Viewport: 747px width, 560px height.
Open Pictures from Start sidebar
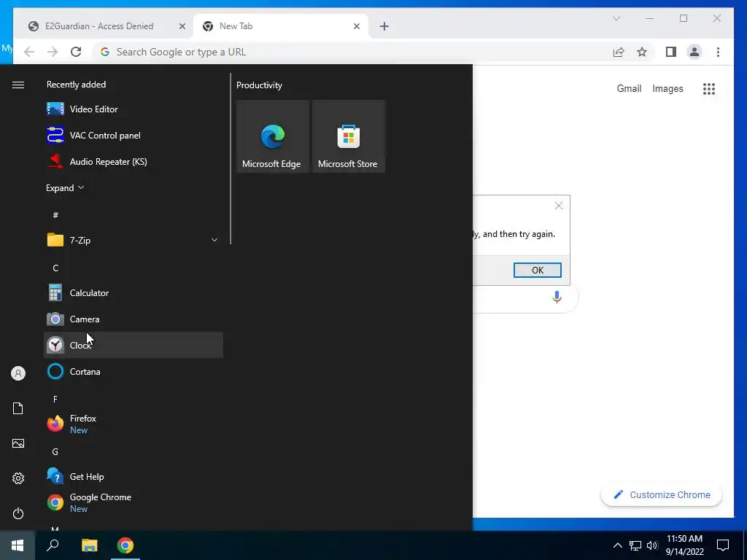pos(18,443)
